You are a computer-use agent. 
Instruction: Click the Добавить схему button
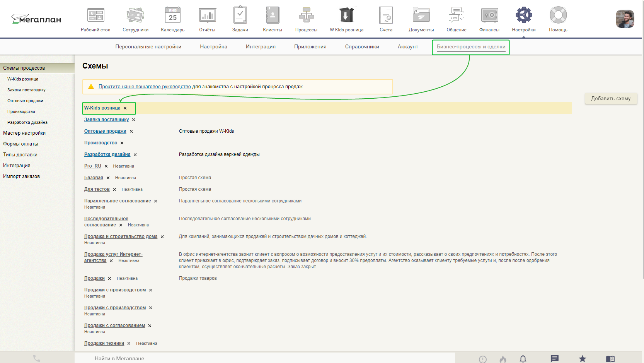[x=611, y=99]
